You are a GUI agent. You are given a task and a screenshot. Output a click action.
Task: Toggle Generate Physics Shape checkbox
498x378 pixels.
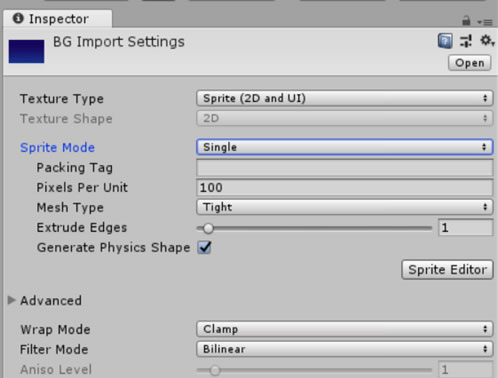click(x=204, y=247)
